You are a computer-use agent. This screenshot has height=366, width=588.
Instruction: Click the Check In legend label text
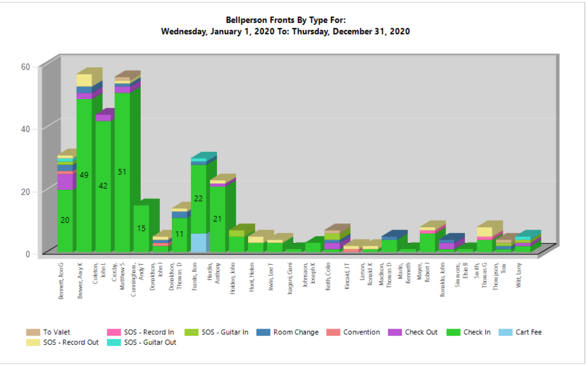(x=477, y=332)
